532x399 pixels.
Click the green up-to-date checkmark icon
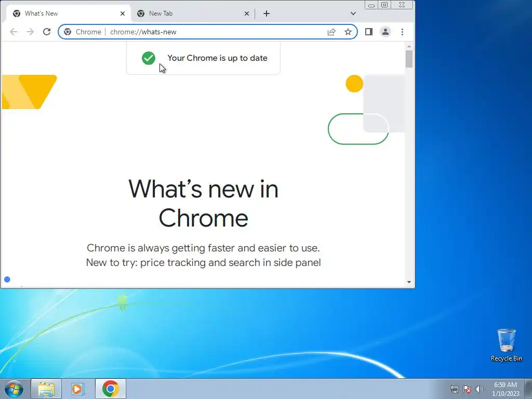[149, 58]
